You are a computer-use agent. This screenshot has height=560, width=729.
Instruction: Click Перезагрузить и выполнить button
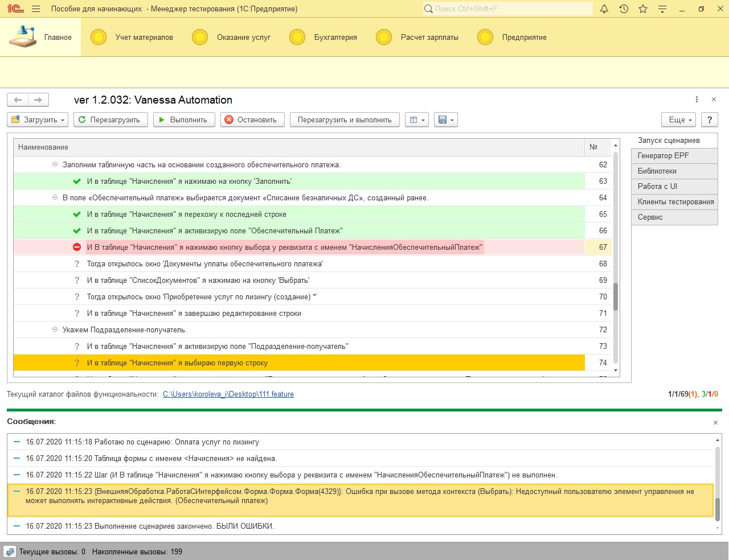click(x=345, y=120)
